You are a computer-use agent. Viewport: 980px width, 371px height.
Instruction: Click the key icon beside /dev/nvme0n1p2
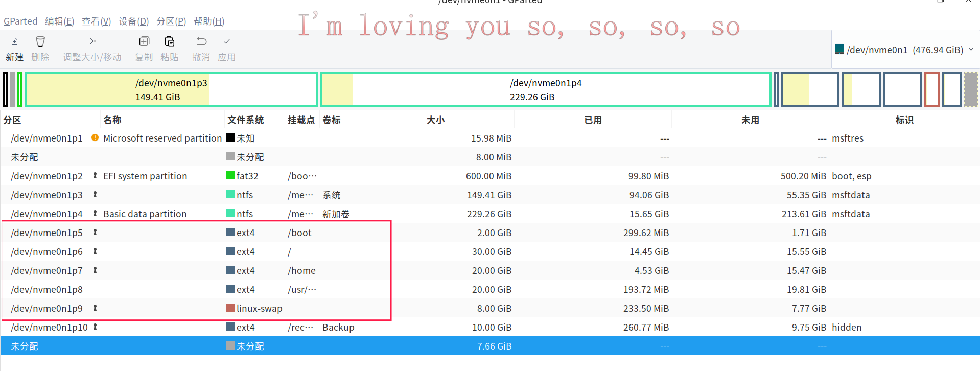tap(95, 176)
